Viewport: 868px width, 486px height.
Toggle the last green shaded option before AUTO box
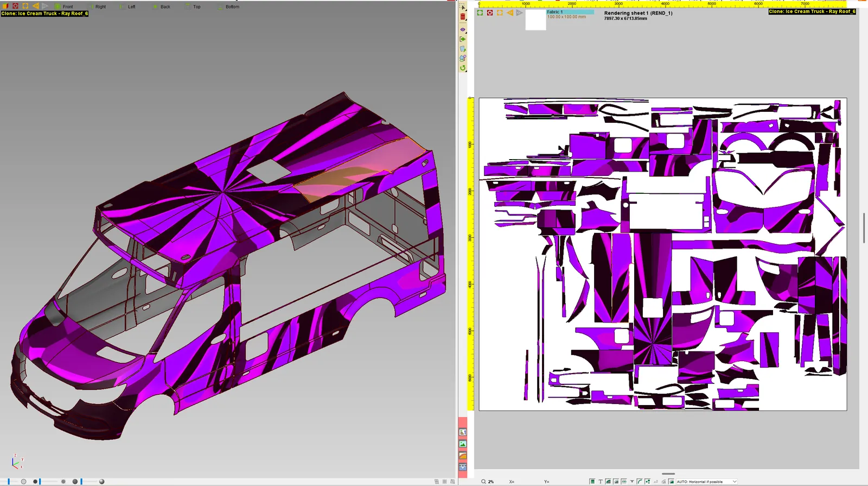671,482
